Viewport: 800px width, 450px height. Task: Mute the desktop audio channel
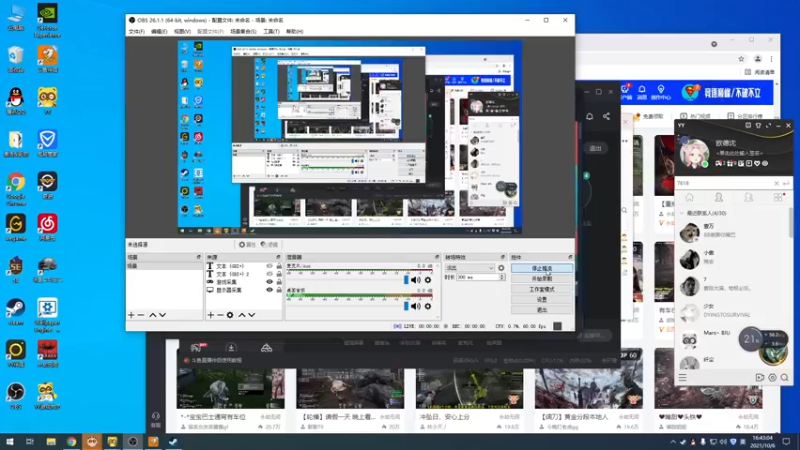point(416,306)
